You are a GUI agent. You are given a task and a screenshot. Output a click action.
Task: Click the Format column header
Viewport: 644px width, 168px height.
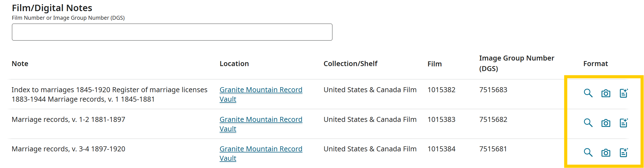tap(595, 64)
